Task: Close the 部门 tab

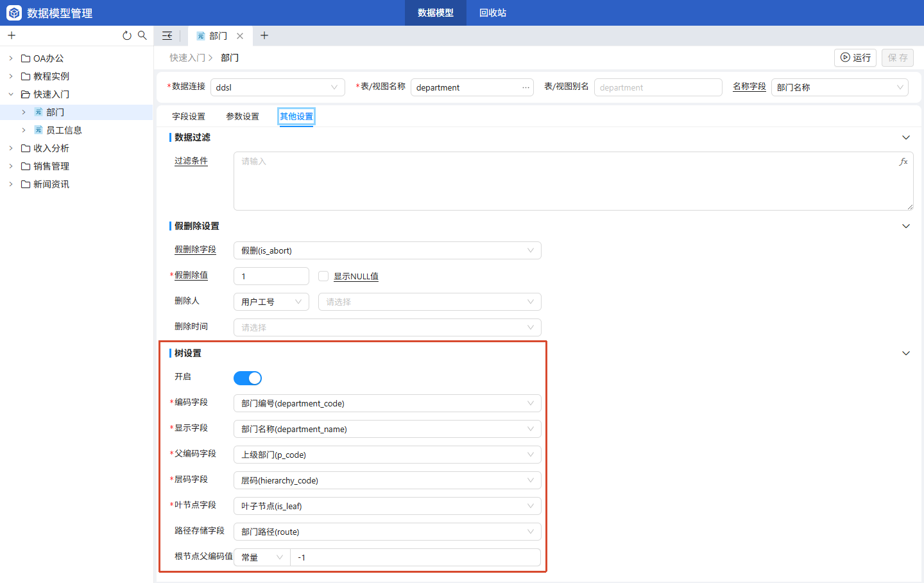Action: pyautogui.click(x=240, y=36)
